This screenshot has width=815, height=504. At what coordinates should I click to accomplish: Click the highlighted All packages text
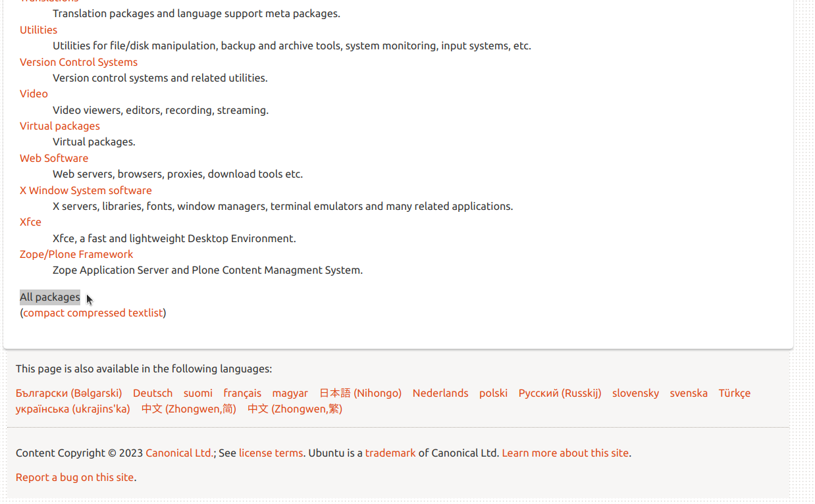[50, 297]
